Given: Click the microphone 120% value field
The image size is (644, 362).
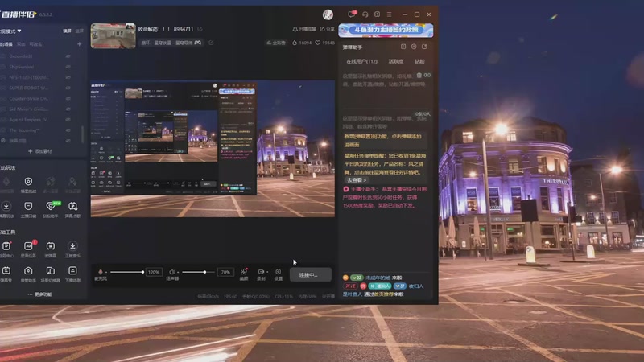Looking at the screenshot, I should [154, 272].
